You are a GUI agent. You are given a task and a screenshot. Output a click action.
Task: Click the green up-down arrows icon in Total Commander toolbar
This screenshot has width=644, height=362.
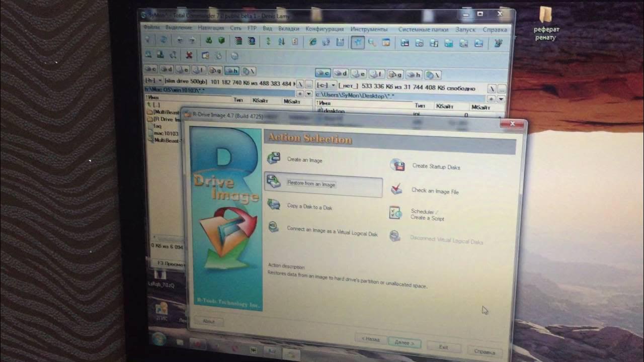point(268,42)
